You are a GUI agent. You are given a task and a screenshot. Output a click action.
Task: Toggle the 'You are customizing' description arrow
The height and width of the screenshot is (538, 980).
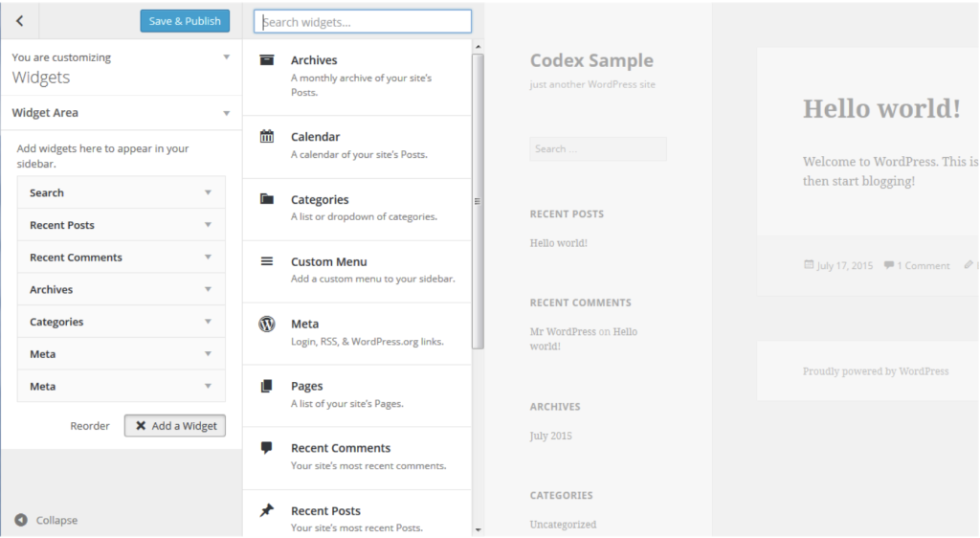[226, 56]
